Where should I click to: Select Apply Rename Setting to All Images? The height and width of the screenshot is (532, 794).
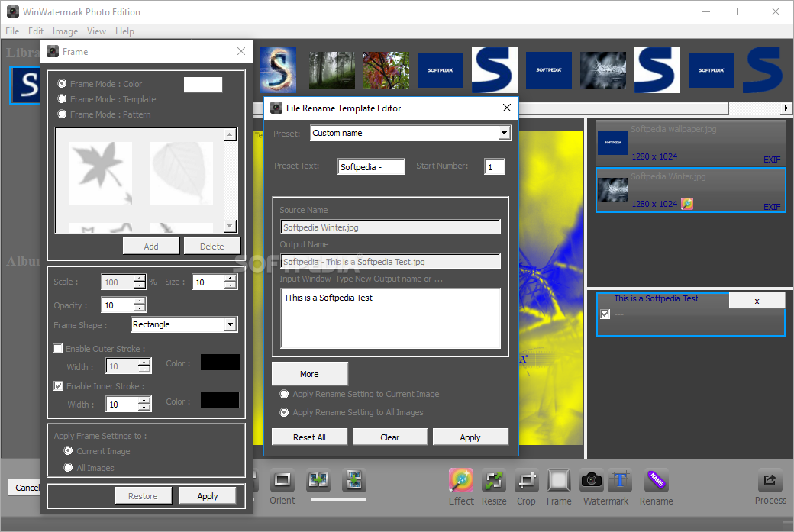pyautogui.click(x=284, y=412)
